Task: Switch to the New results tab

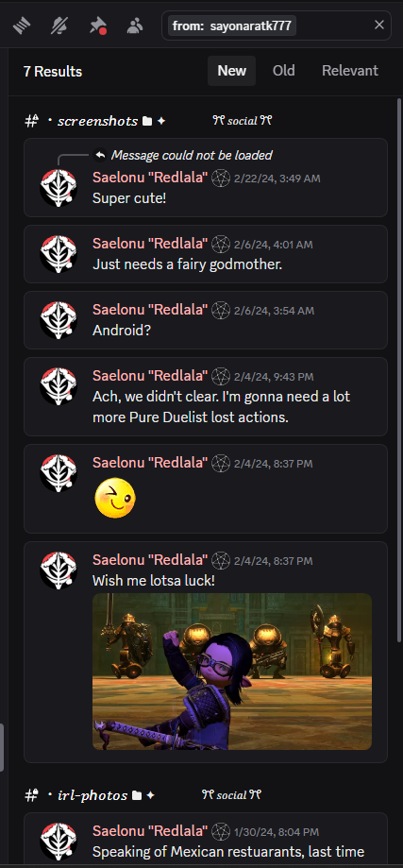Action: (x=231, y=71)
